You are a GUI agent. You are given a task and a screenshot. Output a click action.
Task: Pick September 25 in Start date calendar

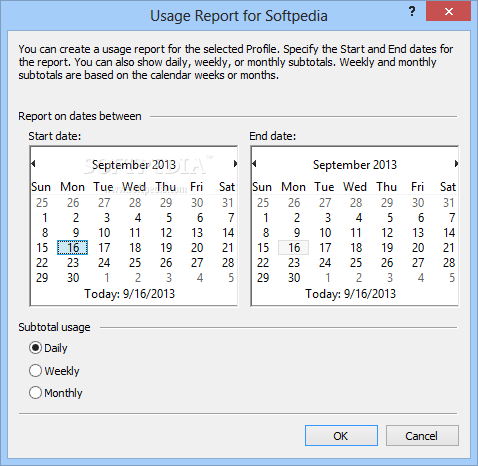tap(135, 263)
